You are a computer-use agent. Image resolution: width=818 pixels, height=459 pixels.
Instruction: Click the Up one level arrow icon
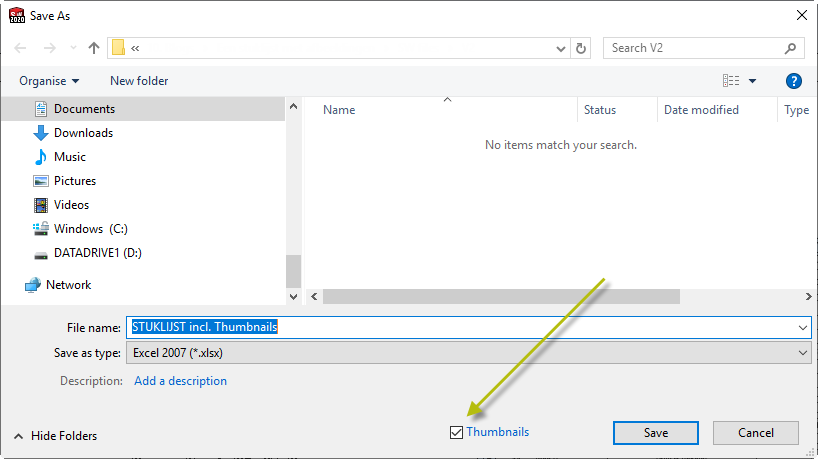(94, 48)
